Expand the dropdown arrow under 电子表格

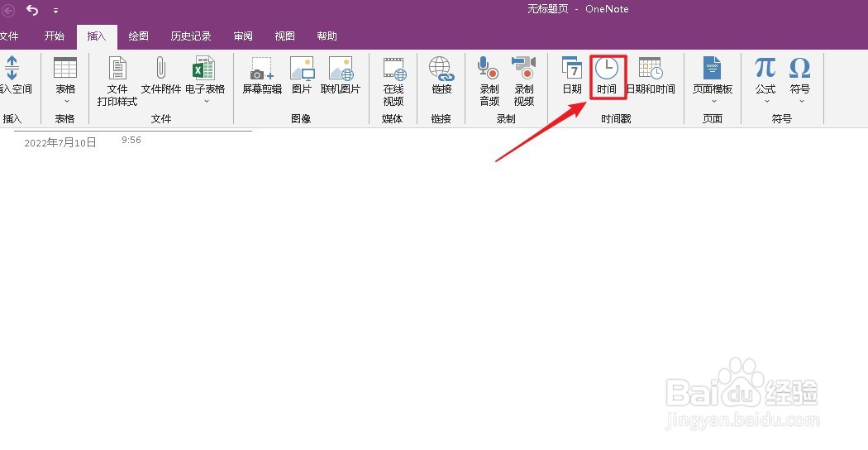tap(207, 102)
